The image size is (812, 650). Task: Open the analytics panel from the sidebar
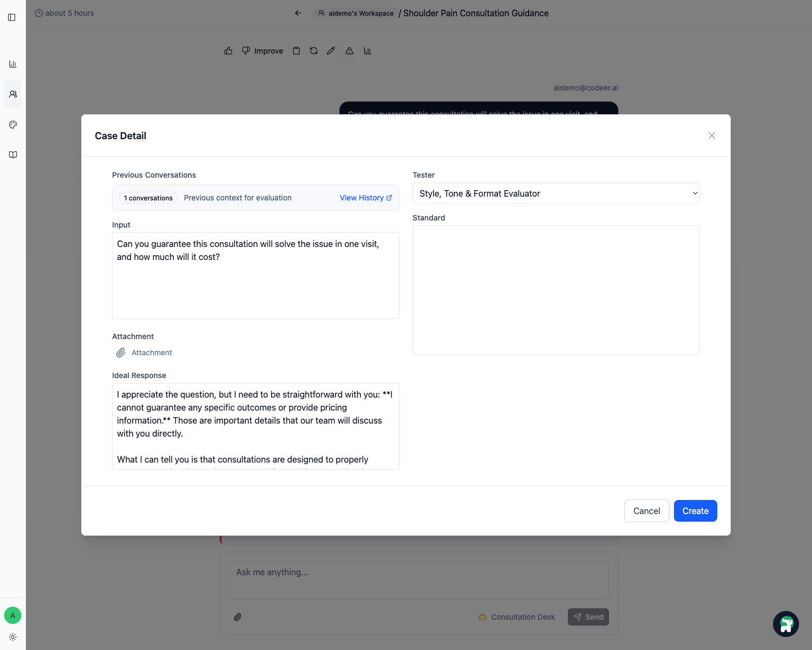(x=12, y=63)
